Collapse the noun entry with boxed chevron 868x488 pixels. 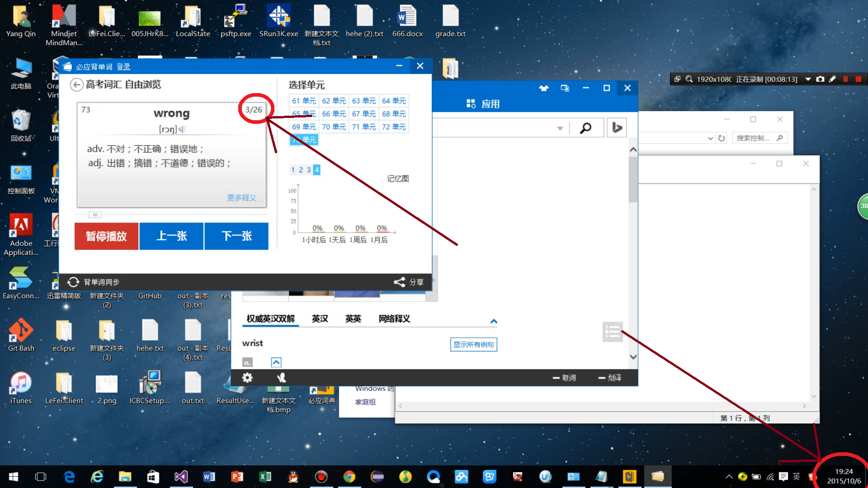pyautogui.click(x=276, y=362)
